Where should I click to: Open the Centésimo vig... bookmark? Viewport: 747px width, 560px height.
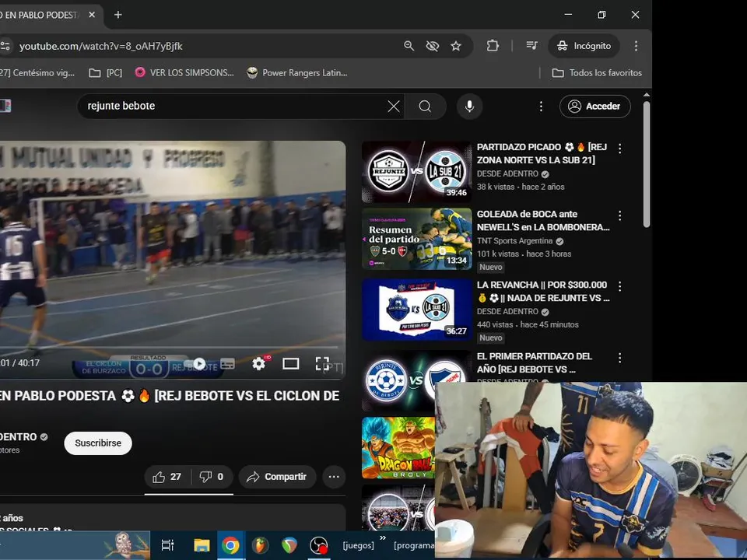click(x=38, y=73)
